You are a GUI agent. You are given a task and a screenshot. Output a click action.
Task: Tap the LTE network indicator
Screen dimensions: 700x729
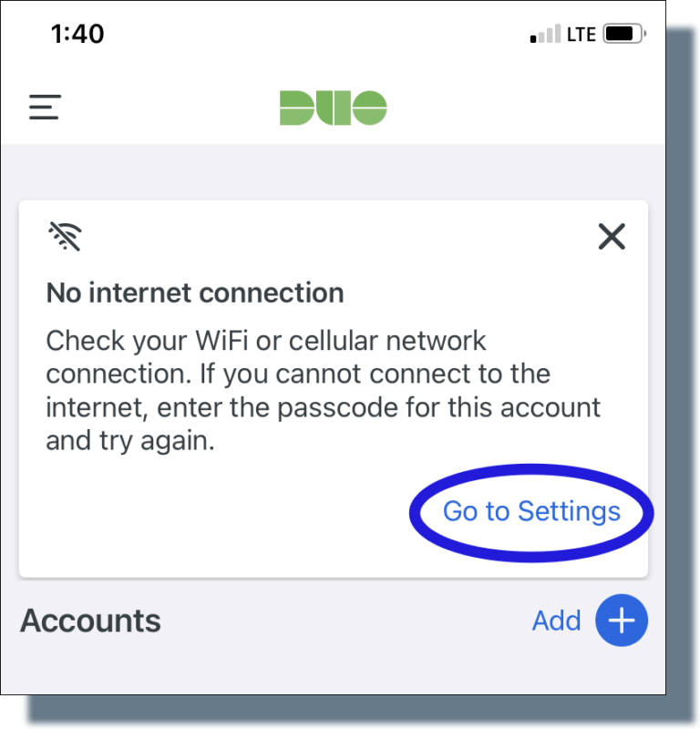(x=581, y=35)
